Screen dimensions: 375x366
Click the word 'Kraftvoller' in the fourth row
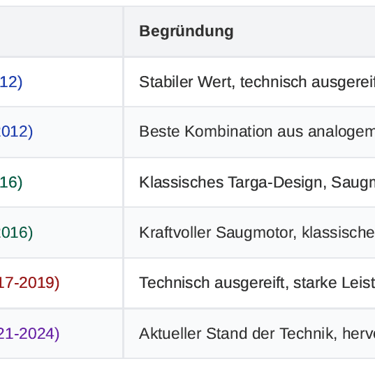[x=175, y=233]
